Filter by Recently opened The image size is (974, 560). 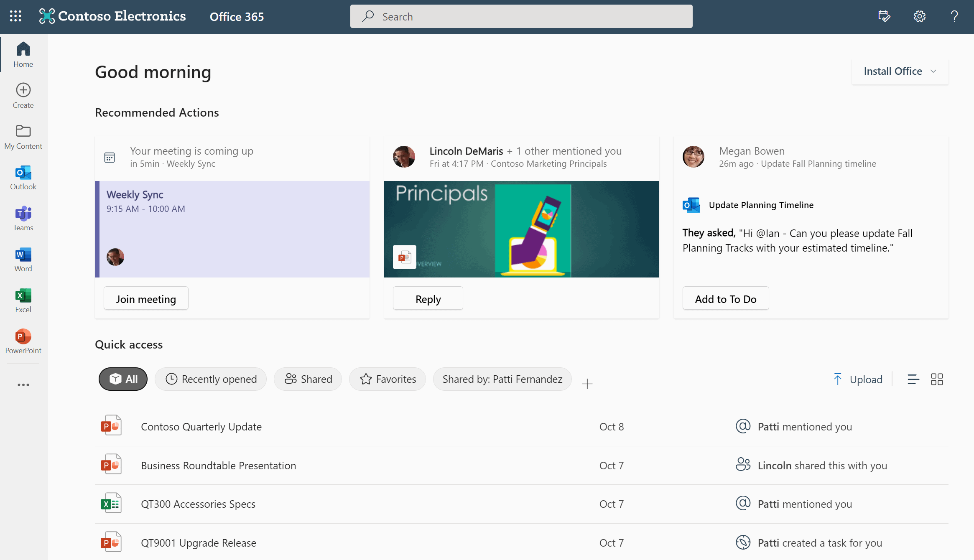tap(211, 379)
